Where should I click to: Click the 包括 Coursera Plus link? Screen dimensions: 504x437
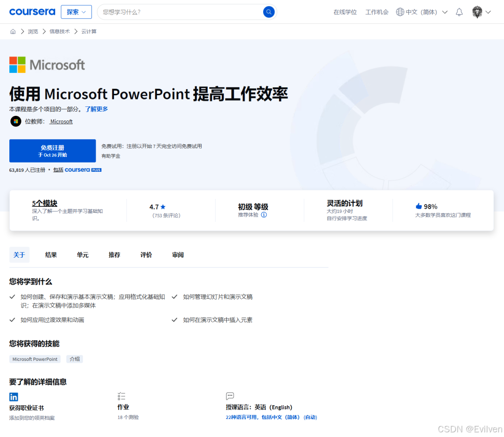(x=77, y=170)
